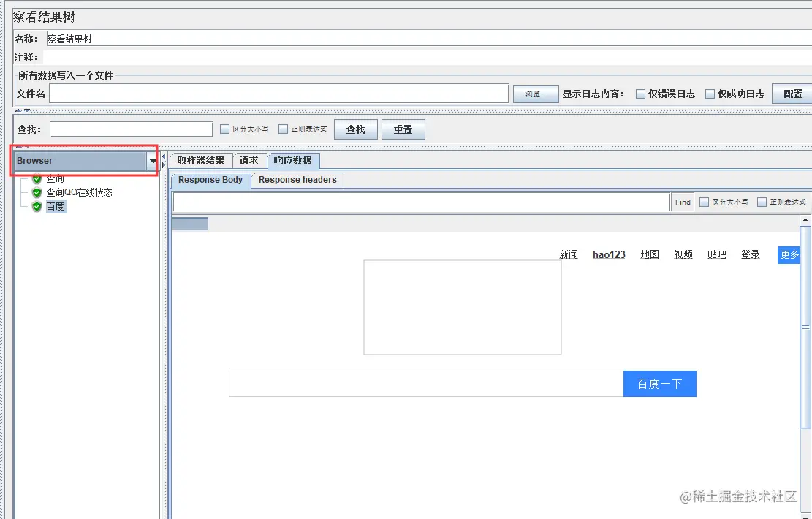Enable the 仅错误日志 checkbox
The image size is (812, 519).
[640, 93]
